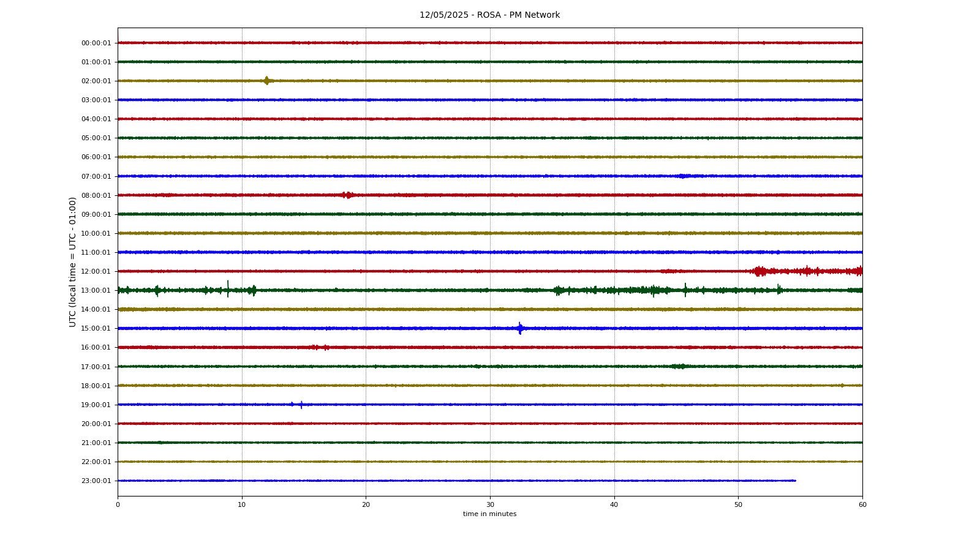This screenshot has width=980, height=551.
Task: Mark the seismic event on the 02:00:01 trace
Action: (x=266, y=81)
